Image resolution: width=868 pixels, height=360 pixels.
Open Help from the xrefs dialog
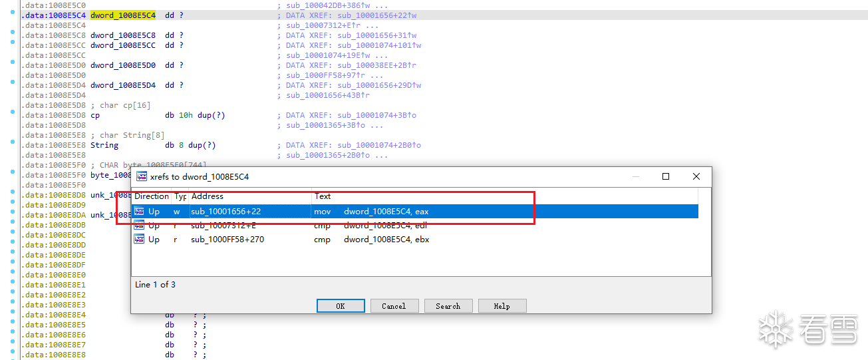pyautogui.click(x=502, y=306)
